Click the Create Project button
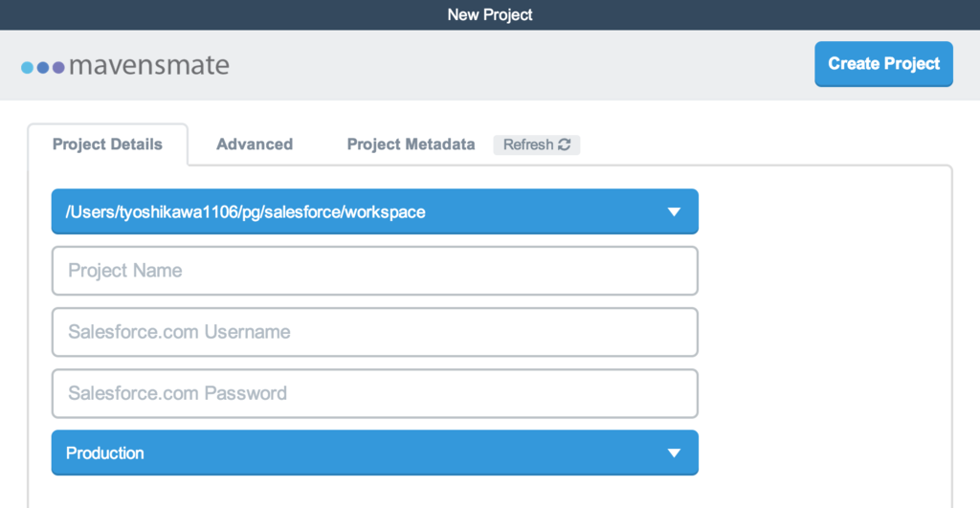The width and height of the screenshot is (980, 508). [x=883, y=64]
